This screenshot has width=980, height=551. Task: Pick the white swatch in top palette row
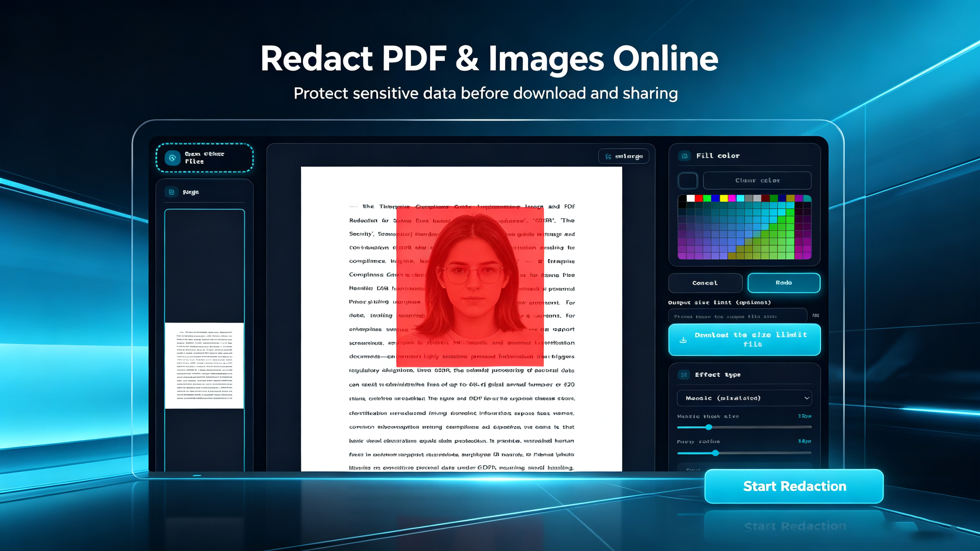[690, 198]
